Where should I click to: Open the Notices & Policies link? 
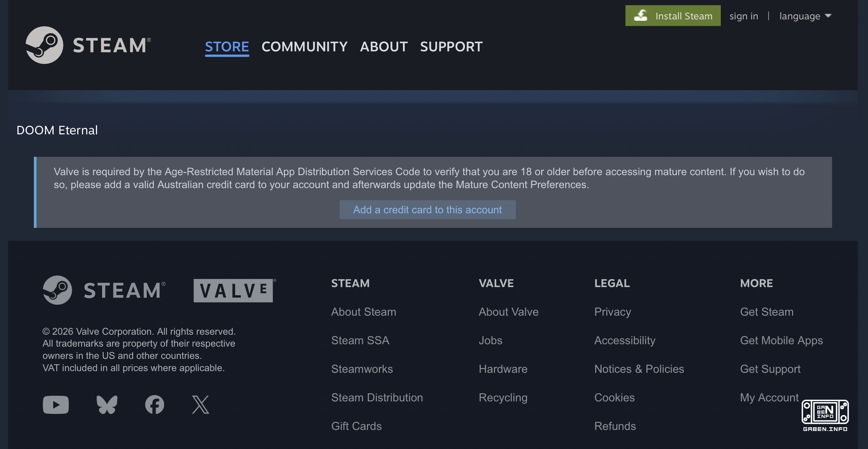click(639, 369)
